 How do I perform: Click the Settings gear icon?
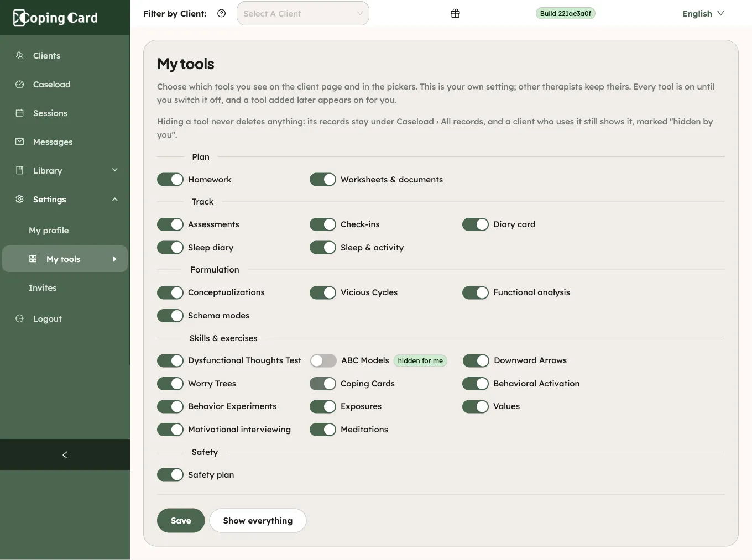click(20, 199)
